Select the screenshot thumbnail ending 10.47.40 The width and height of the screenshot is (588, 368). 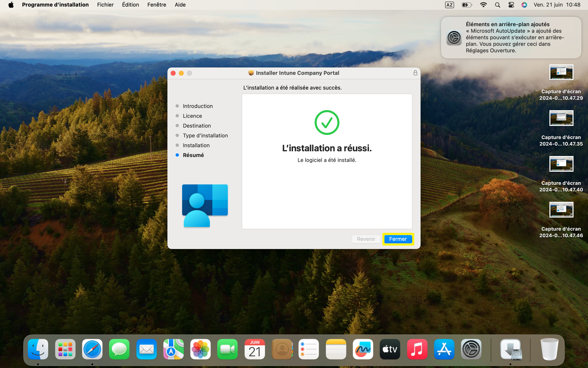point(561,164)
